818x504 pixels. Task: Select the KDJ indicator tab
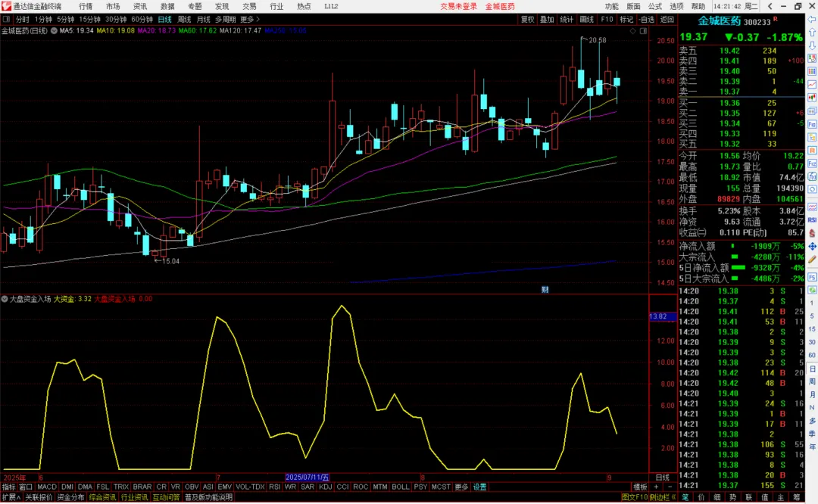point(326,487)
